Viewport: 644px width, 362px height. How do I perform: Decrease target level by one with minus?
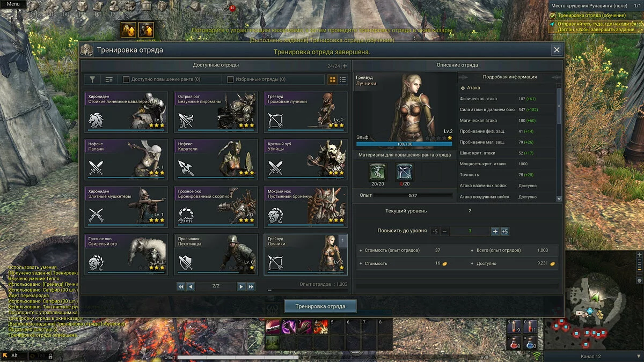(x=444, y=231)
